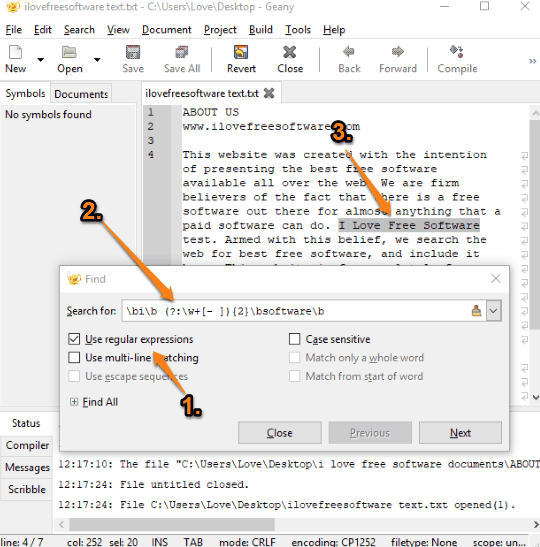The image size is (540, 547).
Task: Switch to the Compiler message tab
Action: click(x=27, y=445)
